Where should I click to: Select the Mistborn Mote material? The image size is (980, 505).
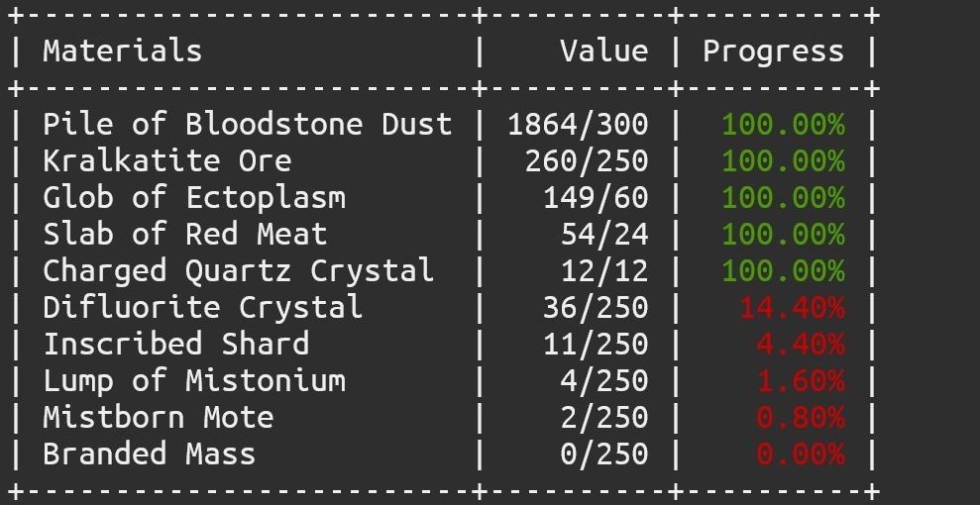coord(158,418)
